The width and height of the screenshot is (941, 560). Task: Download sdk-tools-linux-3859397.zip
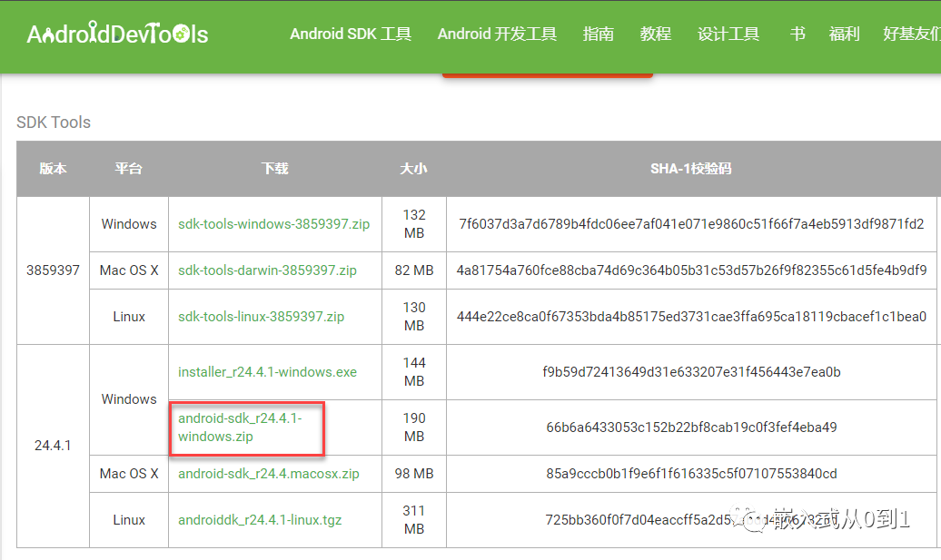tap(261, 317)
